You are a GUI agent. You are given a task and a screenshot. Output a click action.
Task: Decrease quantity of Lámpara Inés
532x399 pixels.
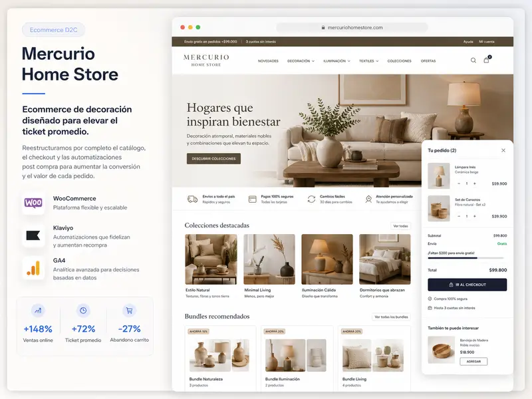pos(459,184)
